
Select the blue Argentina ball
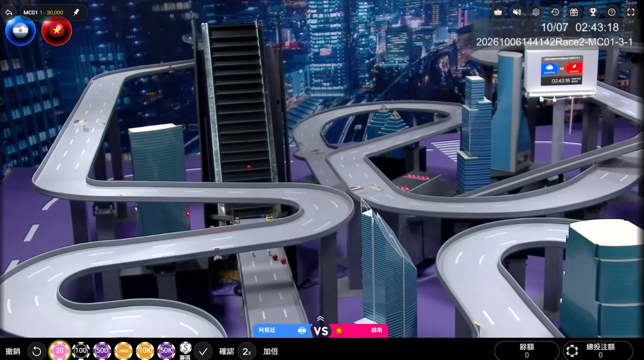click(x=20, y=31)
